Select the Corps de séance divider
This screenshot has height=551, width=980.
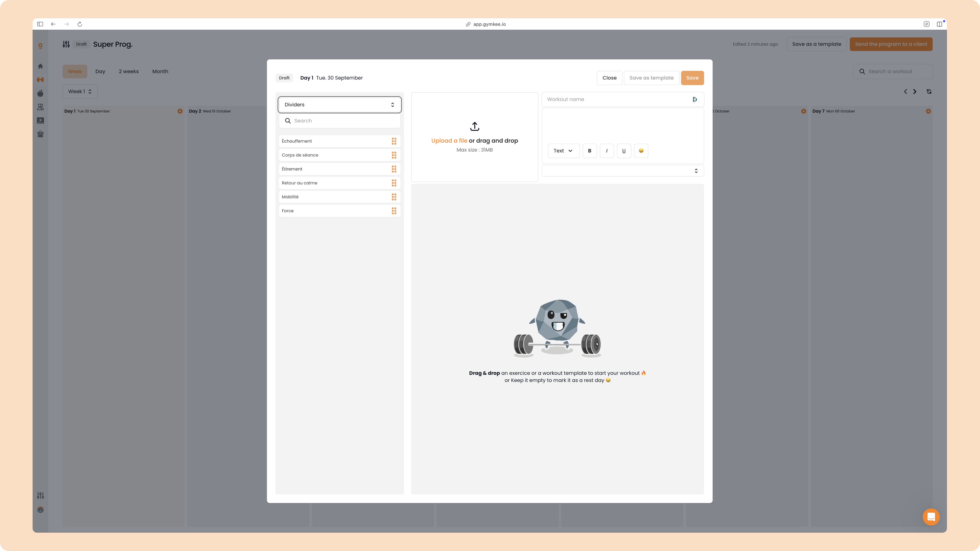[339, 155]
